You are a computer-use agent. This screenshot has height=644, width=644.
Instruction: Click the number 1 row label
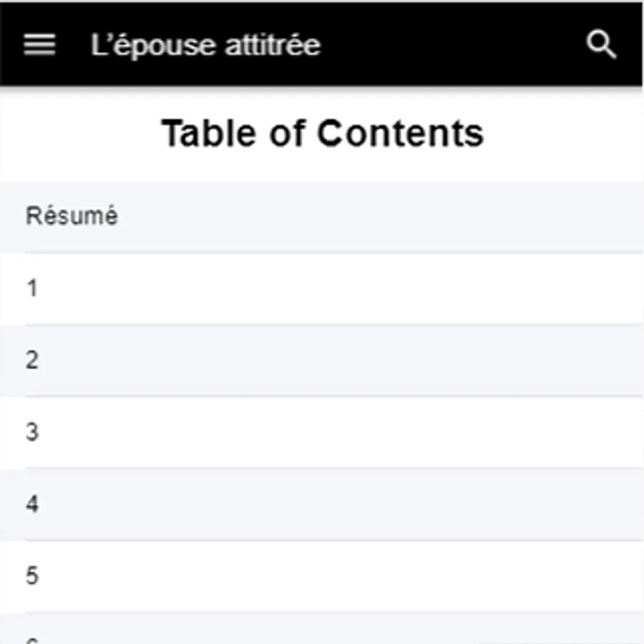pos(32,288)
